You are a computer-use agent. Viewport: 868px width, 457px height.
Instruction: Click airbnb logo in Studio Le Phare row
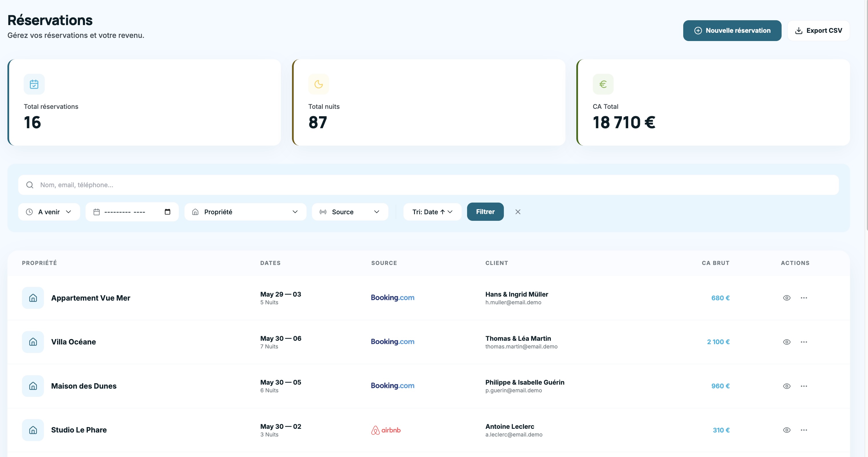[386, 431]
